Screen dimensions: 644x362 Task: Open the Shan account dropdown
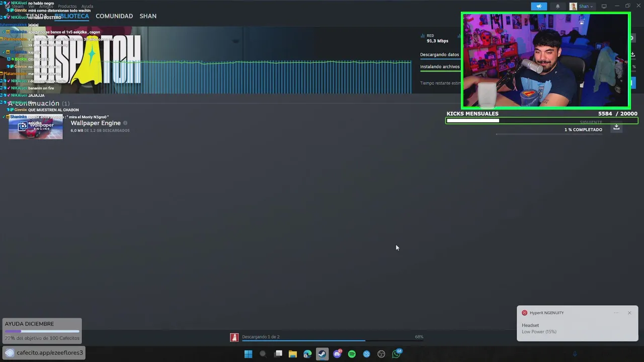(x=581, y=7)
